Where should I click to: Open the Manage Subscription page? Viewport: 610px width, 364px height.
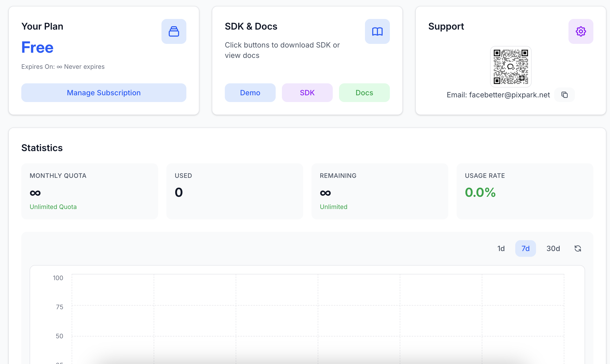point(104,93)
